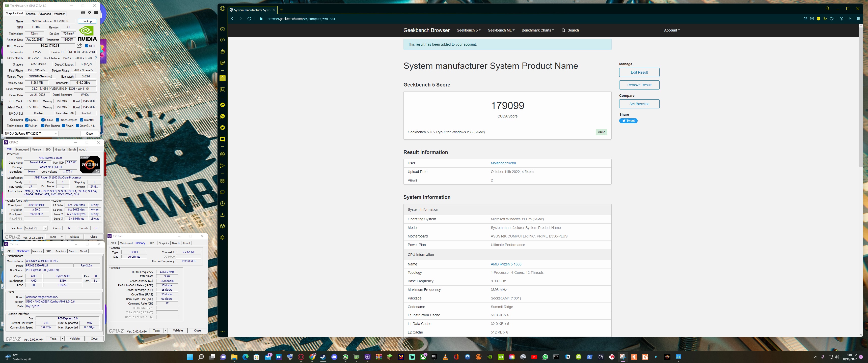Add page to bookmarks with heart icon

pos(832,18)
